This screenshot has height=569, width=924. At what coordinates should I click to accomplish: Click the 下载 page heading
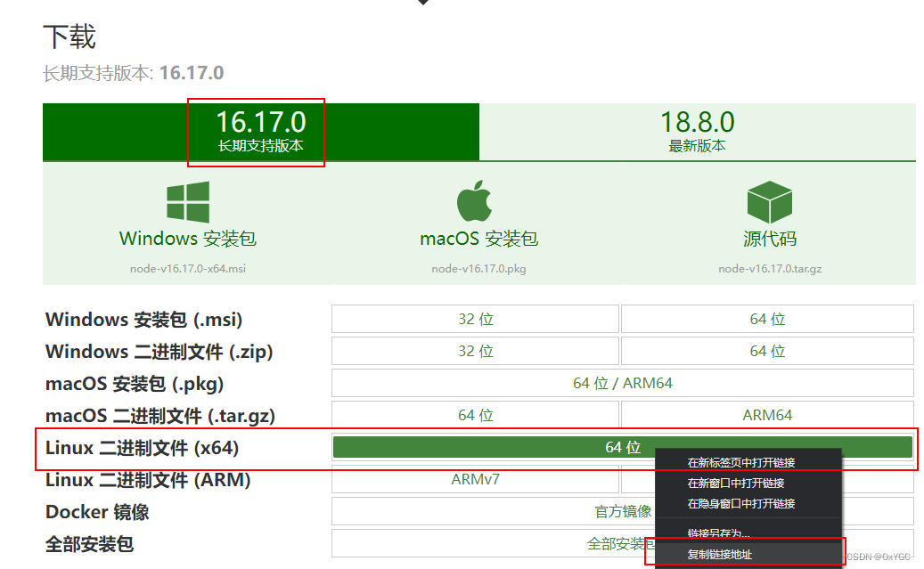point(70,37)
